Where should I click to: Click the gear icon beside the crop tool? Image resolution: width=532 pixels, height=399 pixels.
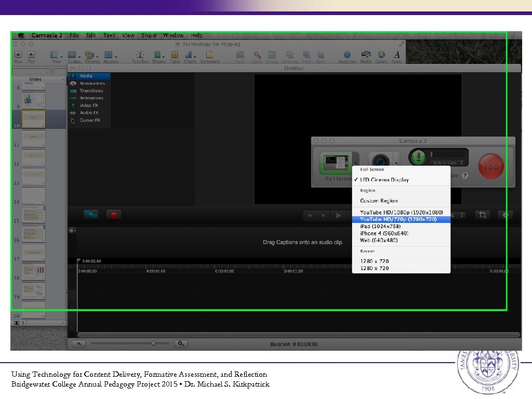pyautogui.click(x=505, y=215)
